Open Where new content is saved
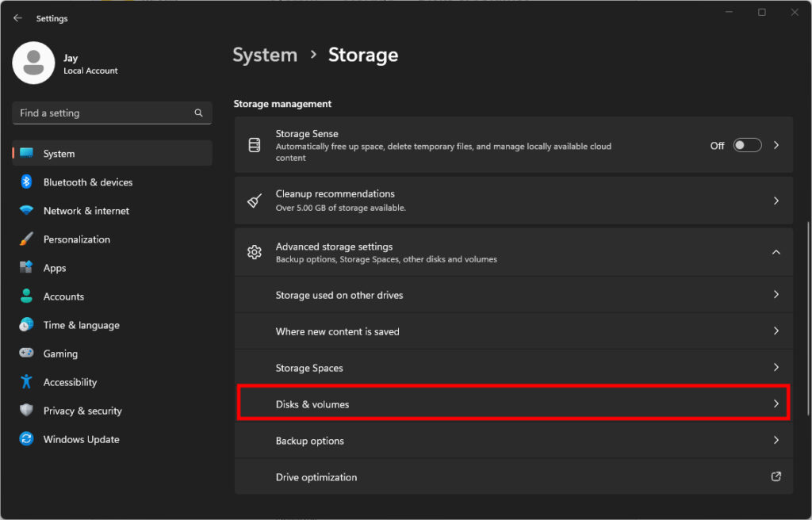Image resolution: width=812 pixels, height=520 pixels. [x=512, y=331]
